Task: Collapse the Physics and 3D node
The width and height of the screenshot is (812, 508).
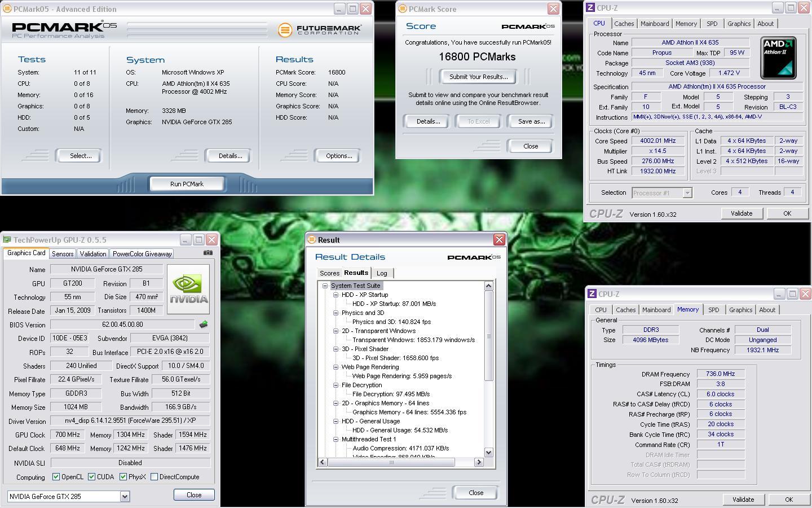Action: click(336, 313)
